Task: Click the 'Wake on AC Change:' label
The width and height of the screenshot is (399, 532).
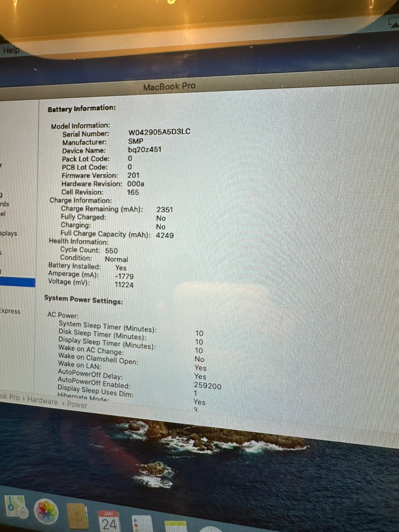Action: pos(91,350)
